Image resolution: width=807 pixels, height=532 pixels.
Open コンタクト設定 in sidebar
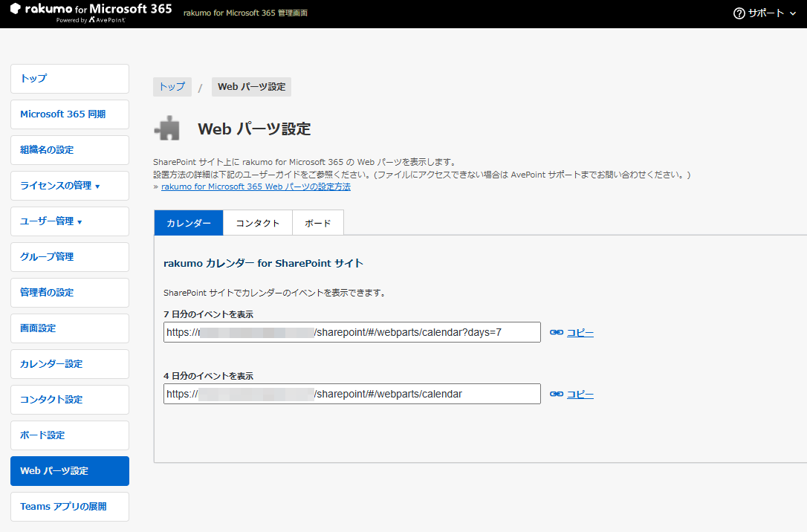[x=70, y=399]
